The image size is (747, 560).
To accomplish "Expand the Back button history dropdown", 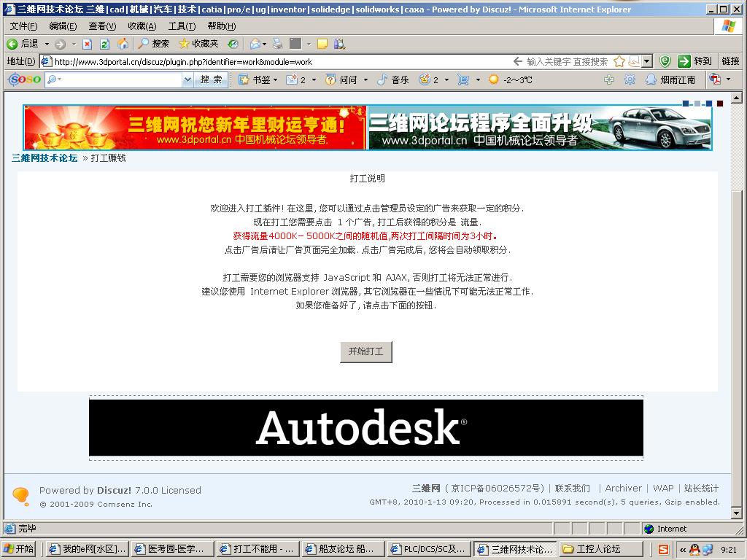I will pyautogui.click(x=47, y=44).
